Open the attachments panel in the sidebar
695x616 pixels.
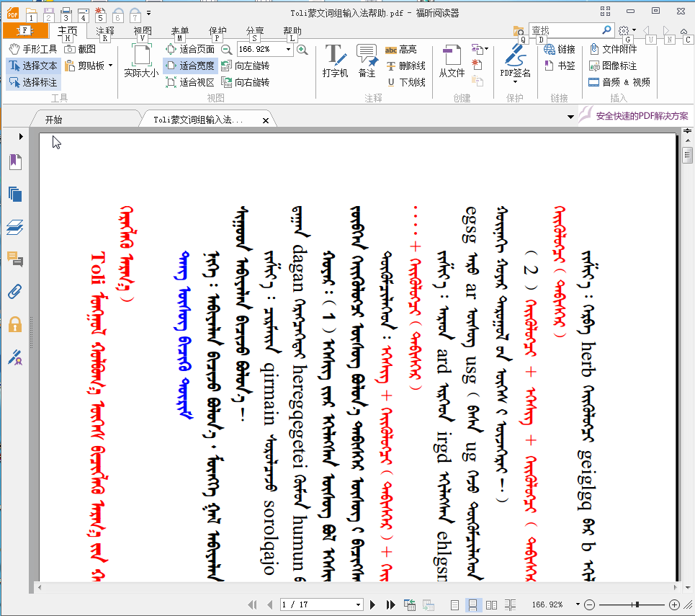click(14, 292)
